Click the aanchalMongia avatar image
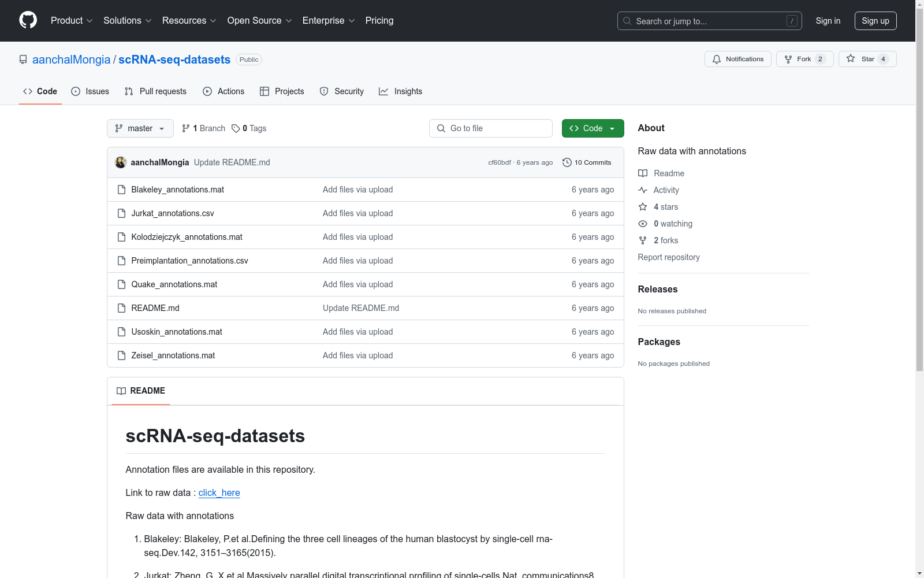The width and height of the screenshot is (924, 578). pyautogui.click(x=121, y=162)
